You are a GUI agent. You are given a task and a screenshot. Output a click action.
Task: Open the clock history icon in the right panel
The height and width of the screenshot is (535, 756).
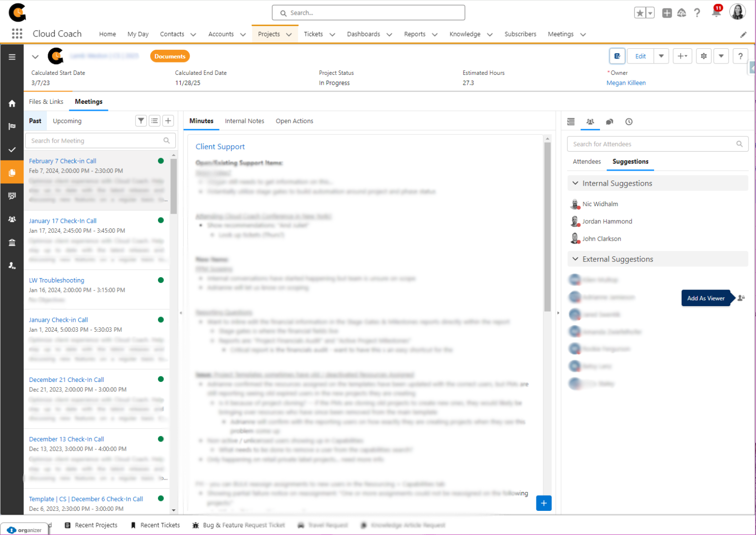(x=629, y=122)
